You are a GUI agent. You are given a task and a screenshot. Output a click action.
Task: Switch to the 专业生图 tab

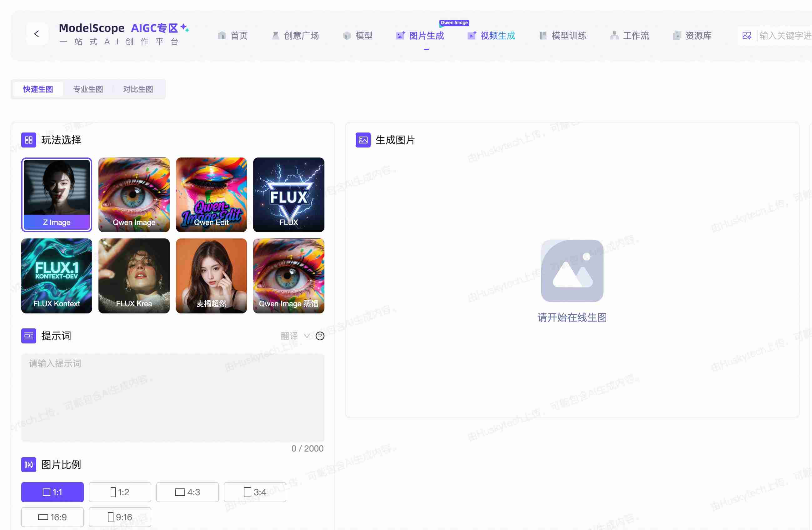pyautogui.click(x=88, y=89)
